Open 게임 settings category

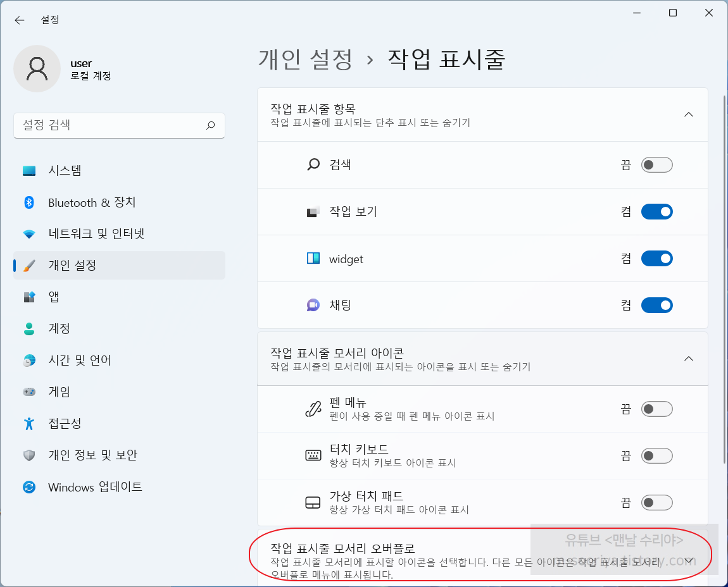tap(119, 392)
